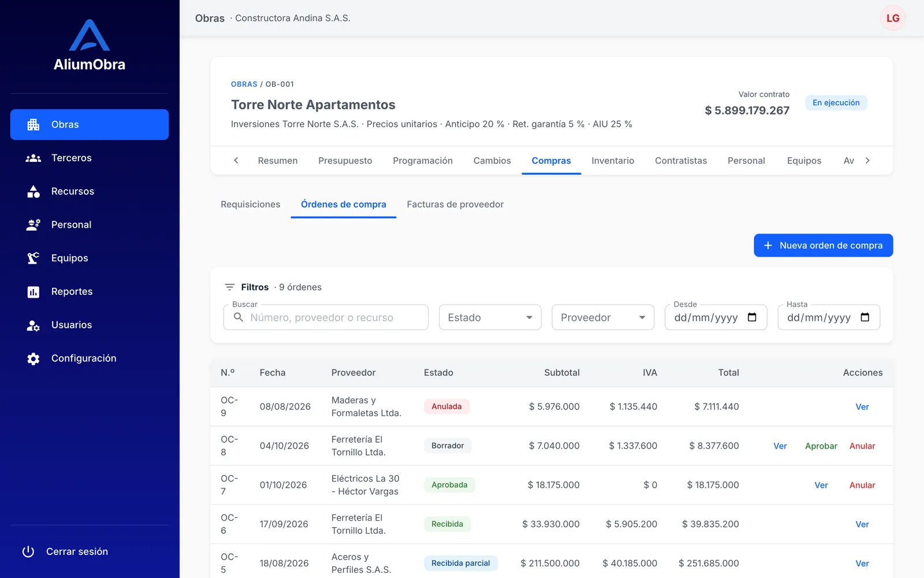Click Nueva orden de compra button
The width and height of the screenshot is (924, 578).
coord(824,246)
